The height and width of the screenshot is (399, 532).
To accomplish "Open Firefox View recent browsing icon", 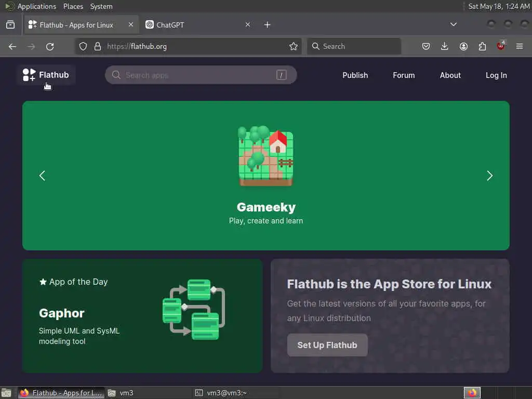I will pos(10,25).
